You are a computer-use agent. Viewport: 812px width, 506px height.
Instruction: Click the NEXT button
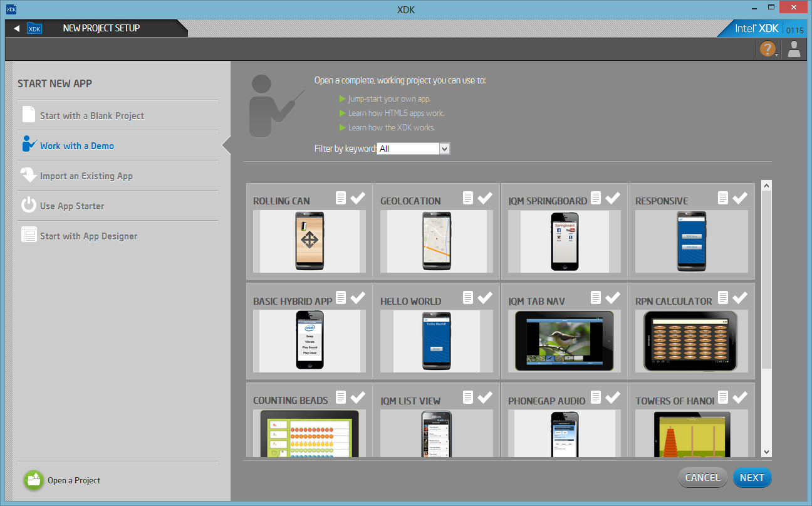tap(752, 478)
